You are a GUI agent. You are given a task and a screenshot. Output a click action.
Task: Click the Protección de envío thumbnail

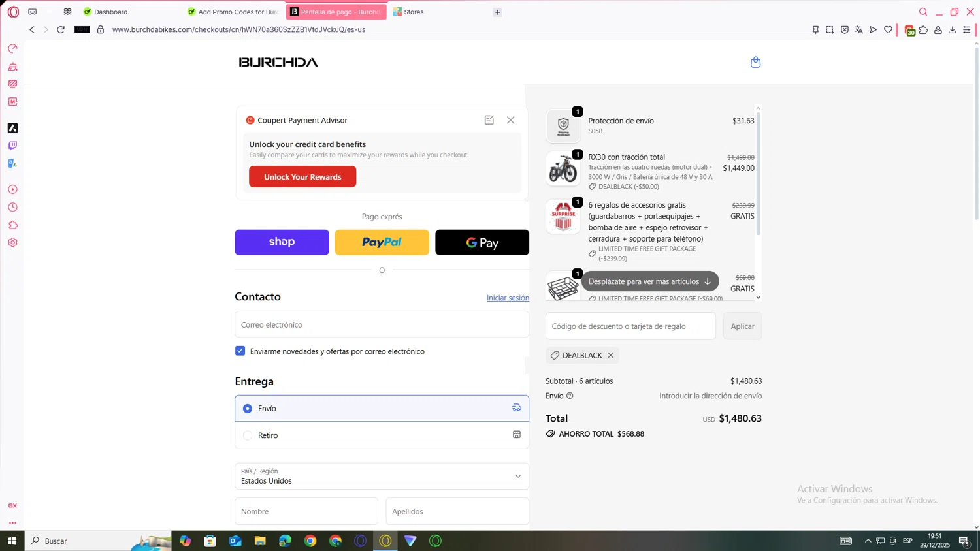(x=563, y=125)
